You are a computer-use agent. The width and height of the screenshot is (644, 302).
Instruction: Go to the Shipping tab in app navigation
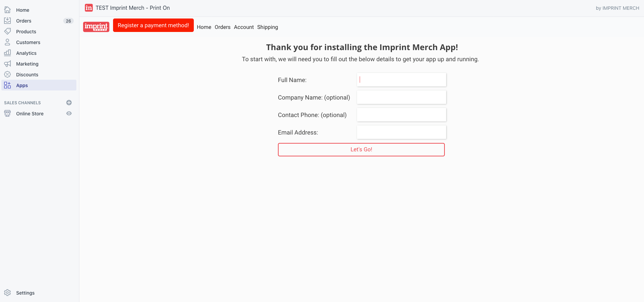coord(267,27)
